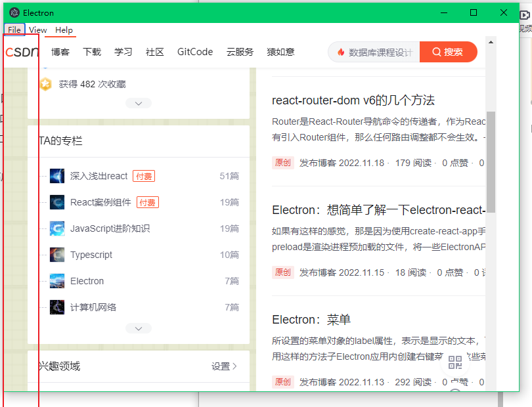The width and height of the screenshot is (532, 407).
Task: Click Electron app icon in title bar
Action: click(x=14, y=13)
